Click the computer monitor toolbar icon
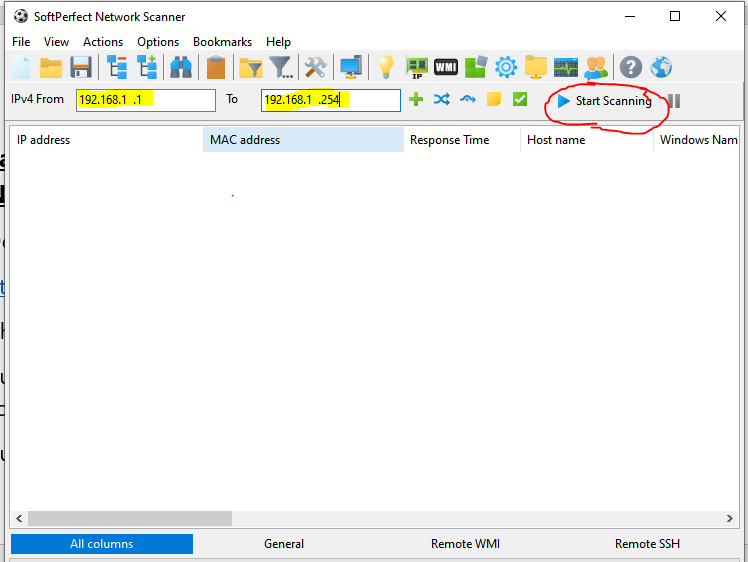748x562 pixels. [x=351, y=67]
